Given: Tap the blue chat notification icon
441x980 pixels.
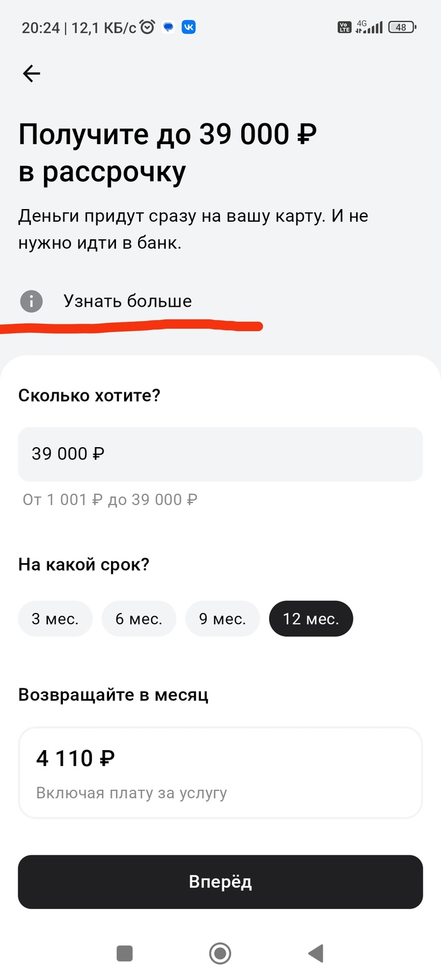Looking at the screenshot, I should tap(168, 27).
